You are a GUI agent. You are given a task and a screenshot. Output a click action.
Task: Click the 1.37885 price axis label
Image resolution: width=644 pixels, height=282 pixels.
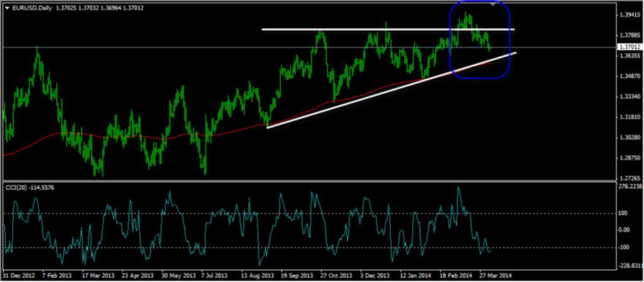click(629, 36)
